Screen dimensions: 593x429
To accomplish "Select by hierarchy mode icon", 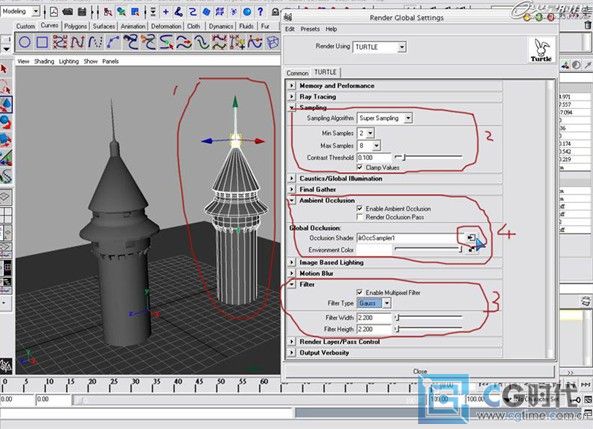I will pos(108,12).
